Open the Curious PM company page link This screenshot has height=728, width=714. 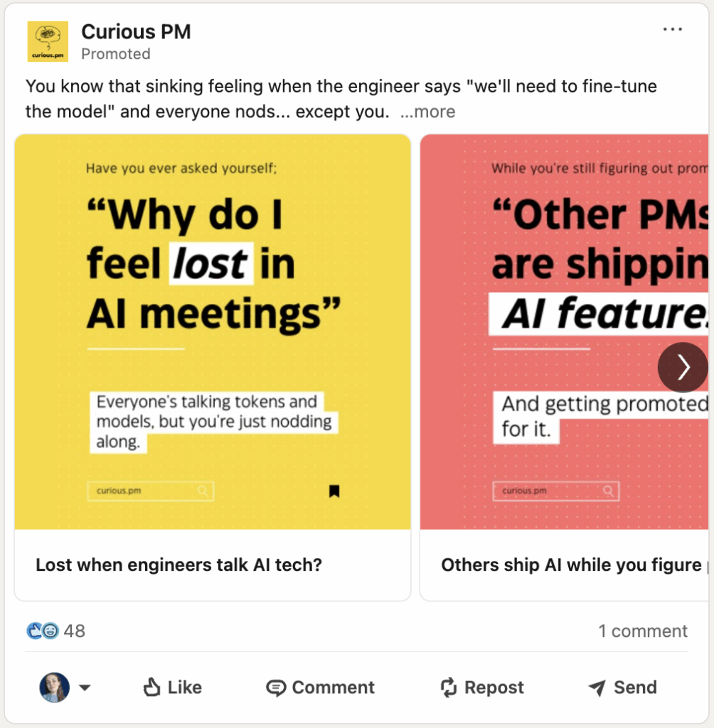point(136,31)
